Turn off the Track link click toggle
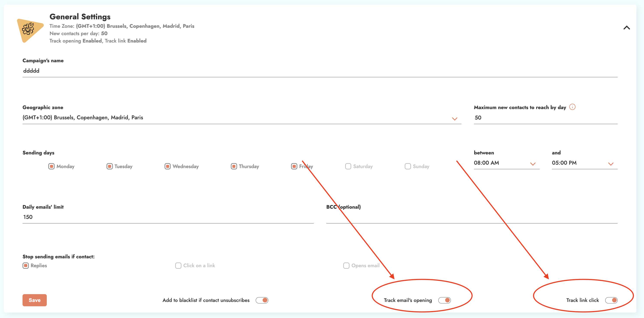Viewport: 644px width, 318px height. point(611,300)
